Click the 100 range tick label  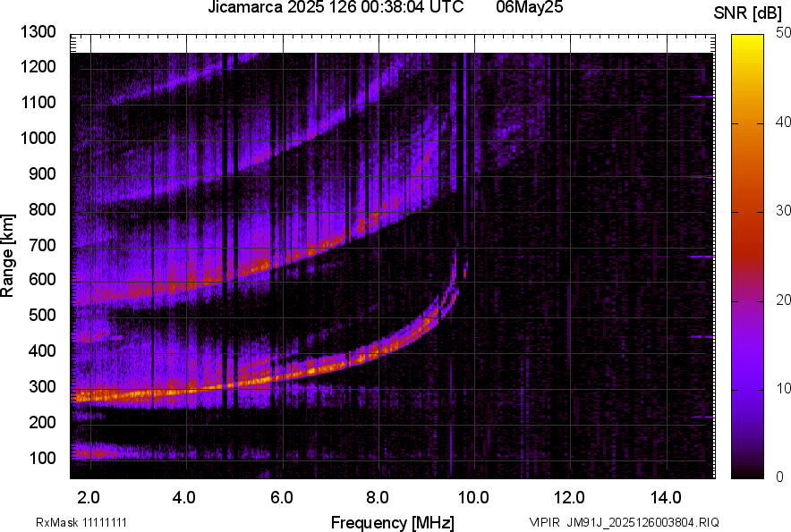(x=41, y=458)
